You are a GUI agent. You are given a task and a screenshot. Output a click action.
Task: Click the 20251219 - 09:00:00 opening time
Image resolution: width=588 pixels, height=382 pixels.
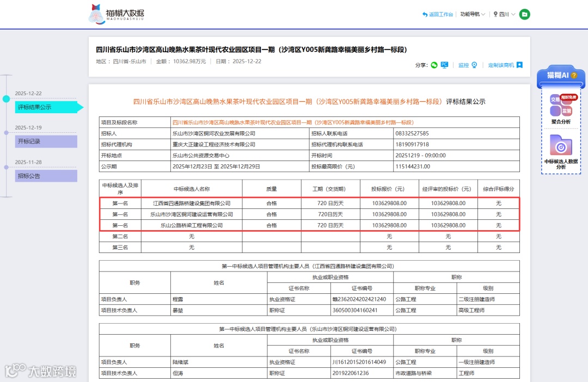[x=420, y=155]
